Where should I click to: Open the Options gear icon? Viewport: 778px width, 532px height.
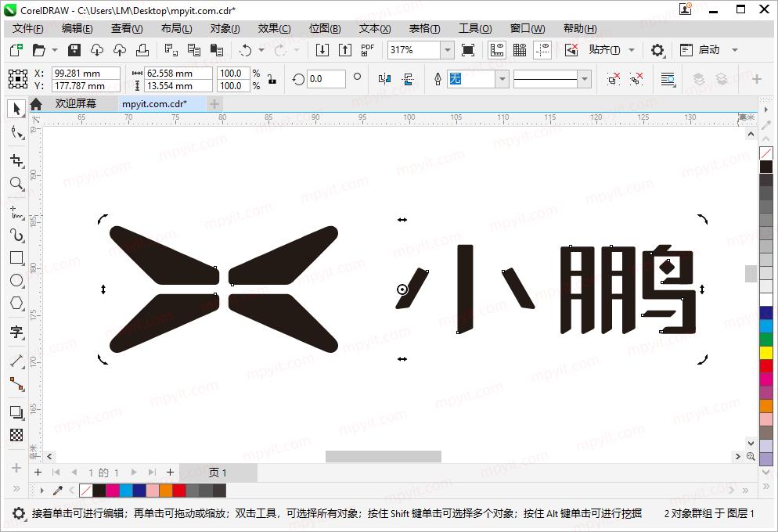658,49
